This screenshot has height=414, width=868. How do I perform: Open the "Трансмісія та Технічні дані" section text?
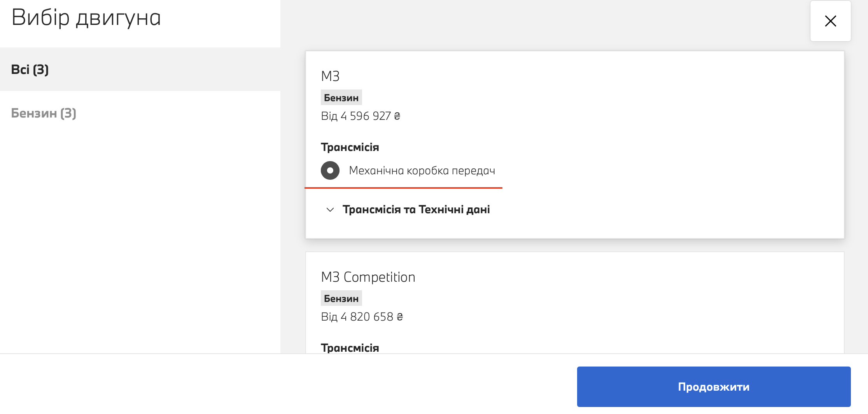click(x=416, y=210)
